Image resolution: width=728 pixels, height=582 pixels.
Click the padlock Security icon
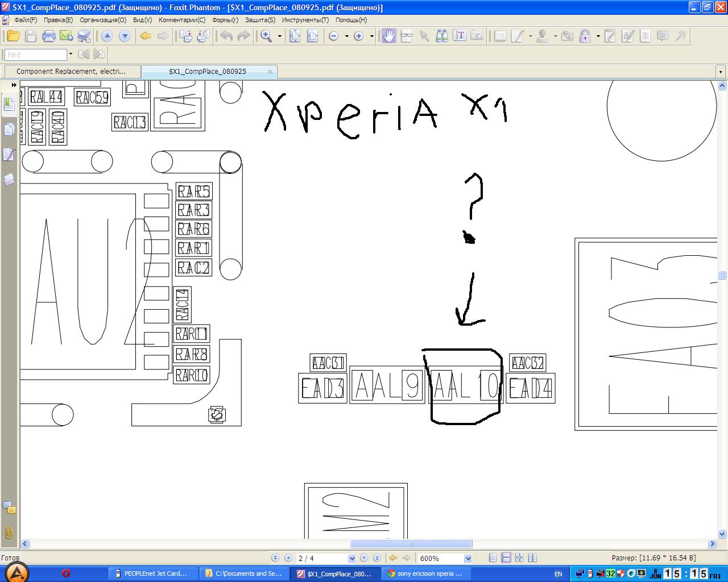click(x=585, y=36)
